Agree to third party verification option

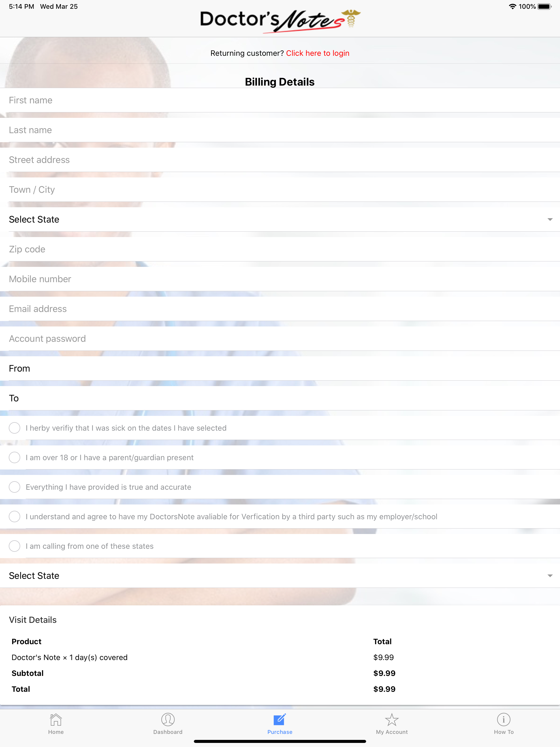pos(14,516)
